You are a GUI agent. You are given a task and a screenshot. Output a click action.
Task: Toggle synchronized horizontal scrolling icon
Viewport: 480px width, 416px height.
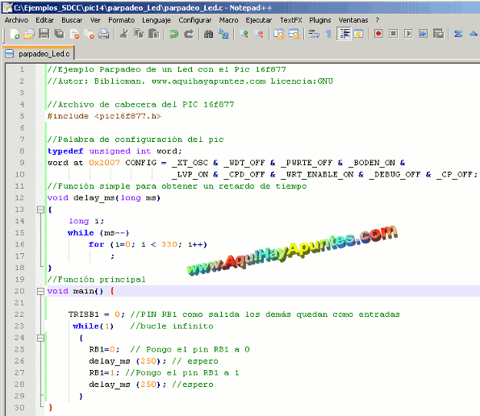[x=294, y=34]
